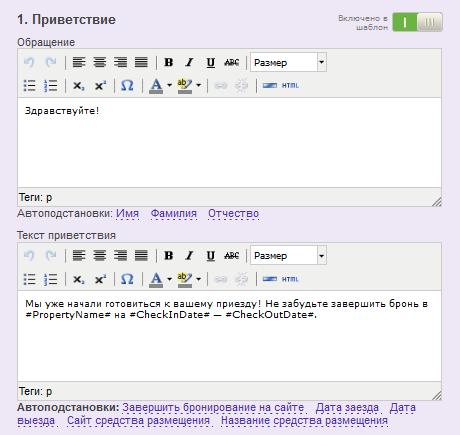The image size is (460, 435).
Task: Align left in the Обращение editor
Action: [x=79, y=62]
